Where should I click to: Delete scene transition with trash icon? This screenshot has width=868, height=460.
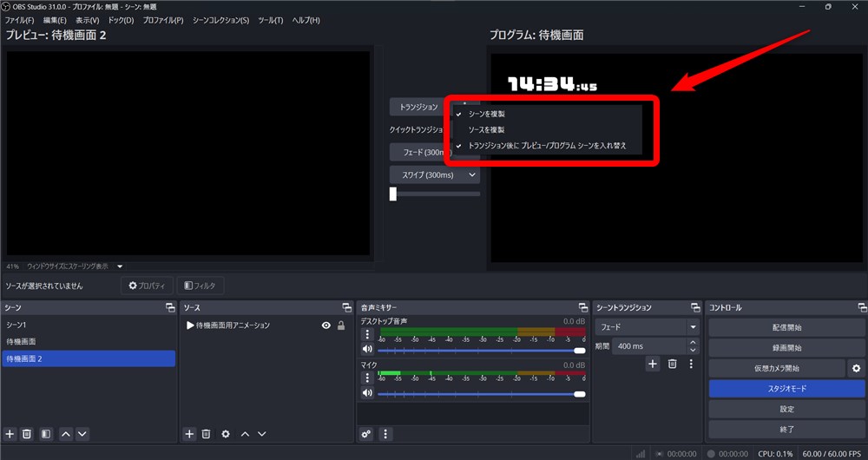(x=672, y=364)
